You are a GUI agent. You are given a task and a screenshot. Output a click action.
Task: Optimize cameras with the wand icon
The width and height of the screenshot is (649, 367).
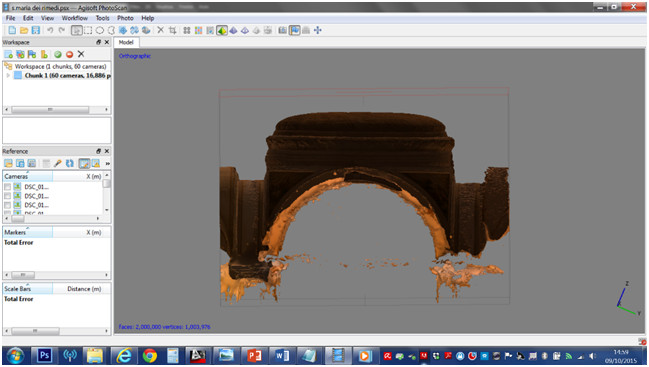tap(58, 163)
